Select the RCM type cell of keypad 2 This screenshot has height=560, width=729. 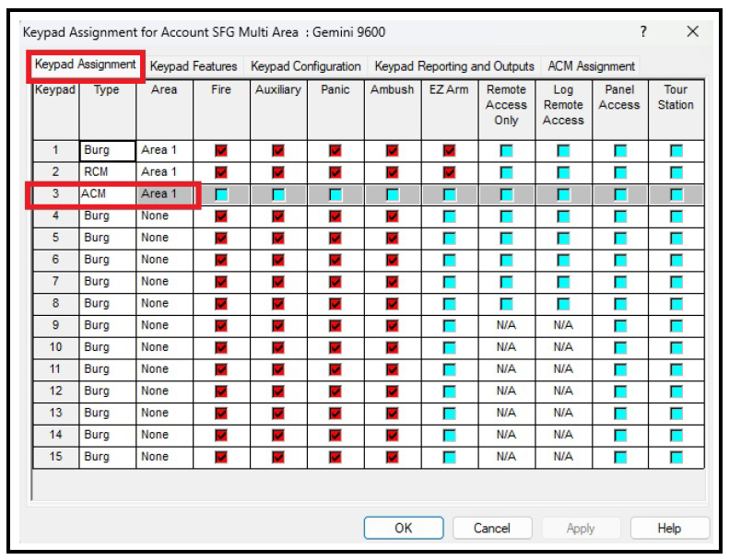[108, 172]
